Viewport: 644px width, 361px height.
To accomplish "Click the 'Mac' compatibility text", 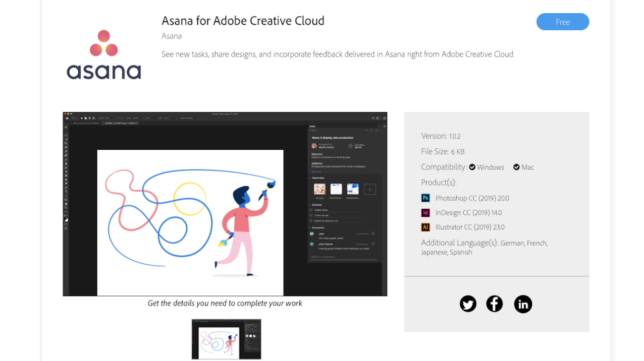I will coord(528,167).
